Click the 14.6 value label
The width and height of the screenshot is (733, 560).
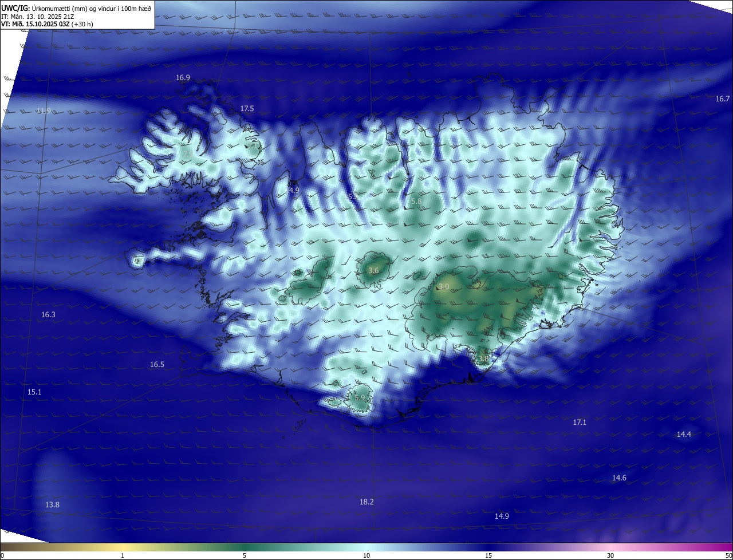point(619,478)
